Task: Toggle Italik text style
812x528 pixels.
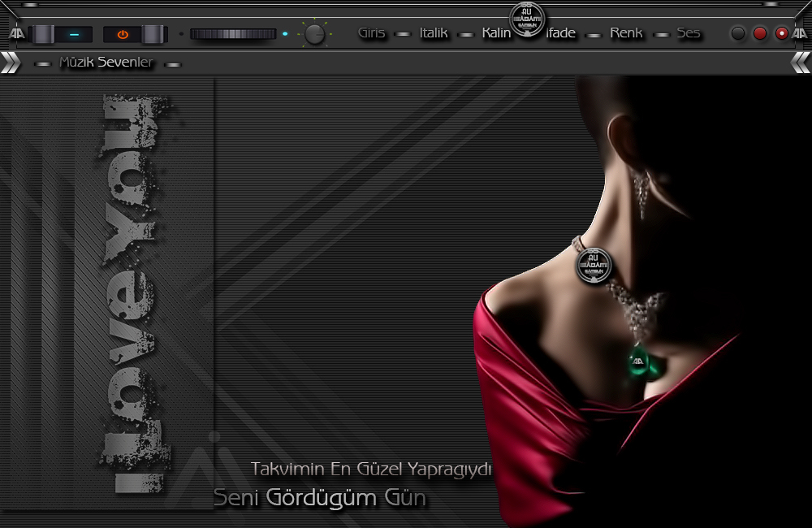Action: click(x=434, y=33)
